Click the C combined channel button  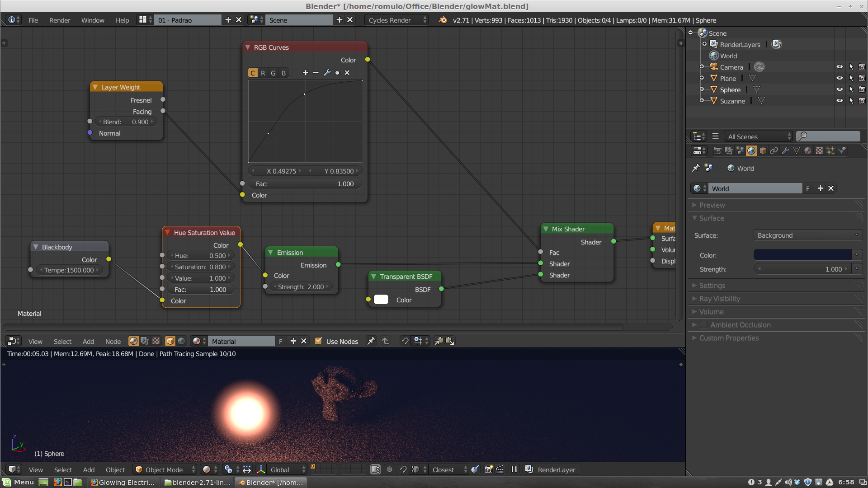pos(253,73)
